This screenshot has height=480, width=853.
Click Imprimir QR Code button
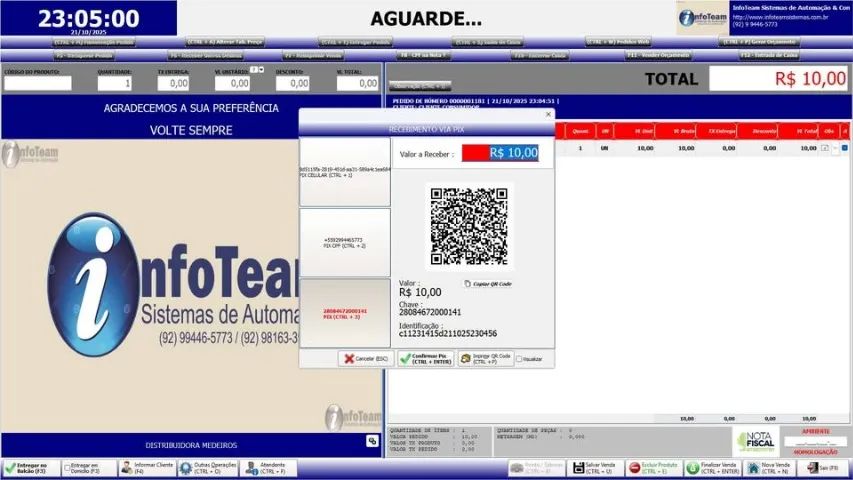(x=486, y=359)
